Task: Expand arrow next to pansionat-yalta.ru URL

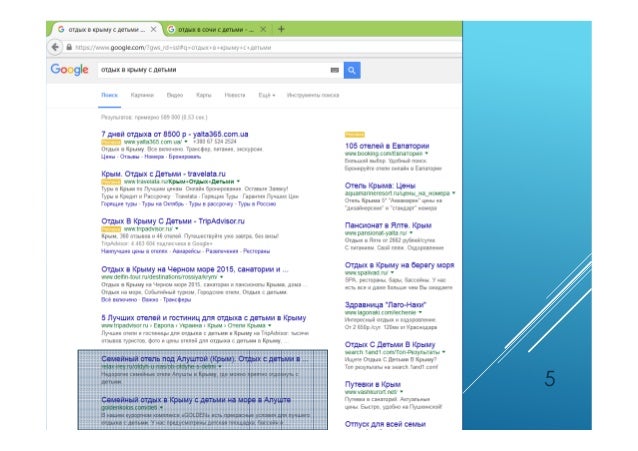Action: (411, 233)
